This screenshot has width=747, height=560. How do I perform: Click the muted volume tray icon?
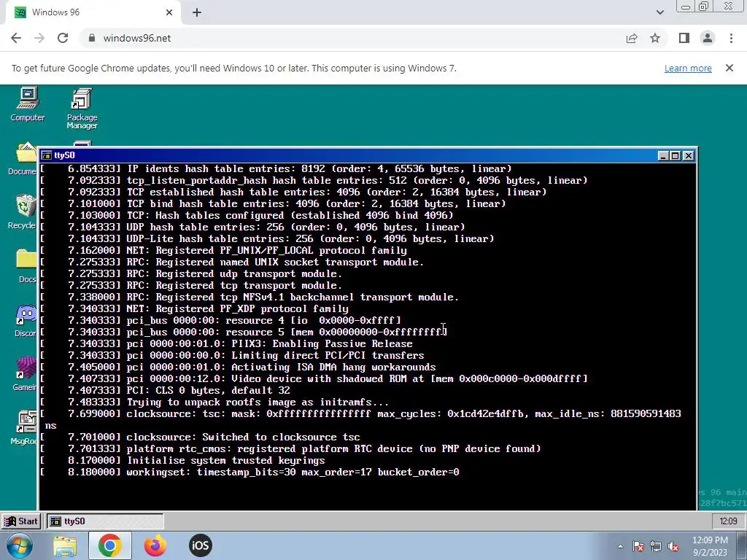[x=673, y=547]
